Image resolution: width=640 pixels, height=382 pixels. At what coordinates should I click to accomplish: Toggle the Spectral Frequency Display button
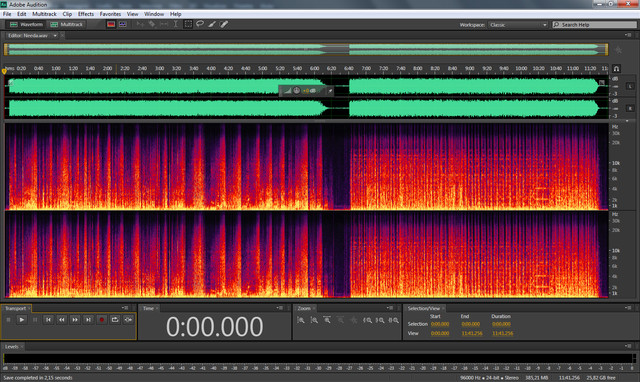click(111, 24)
